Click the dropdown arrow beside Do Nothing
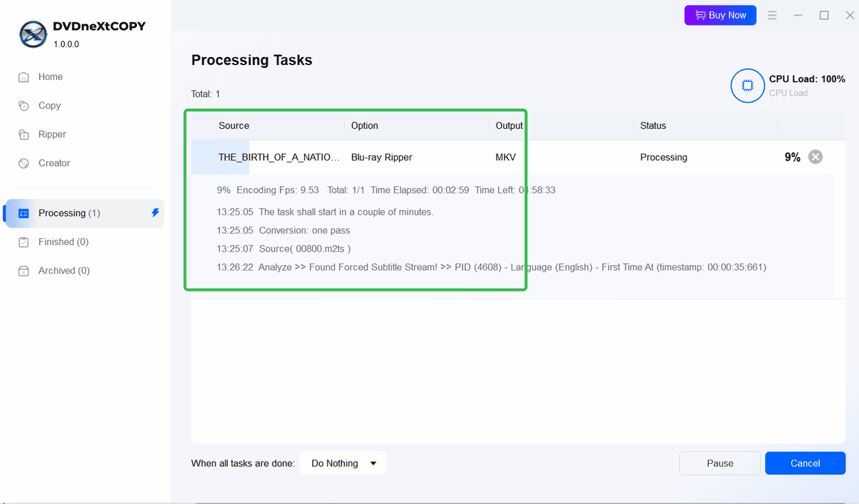 (374, 464)
